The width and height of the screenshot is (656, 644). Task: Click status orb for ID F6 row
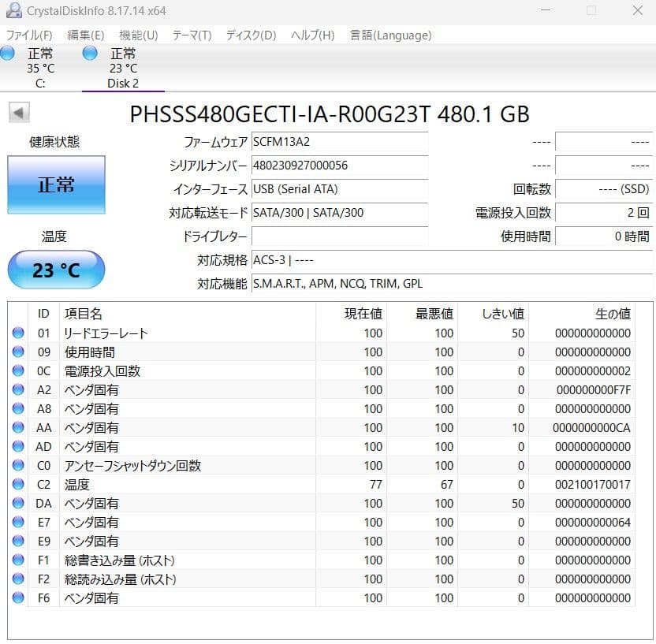(x=18, y=597)
